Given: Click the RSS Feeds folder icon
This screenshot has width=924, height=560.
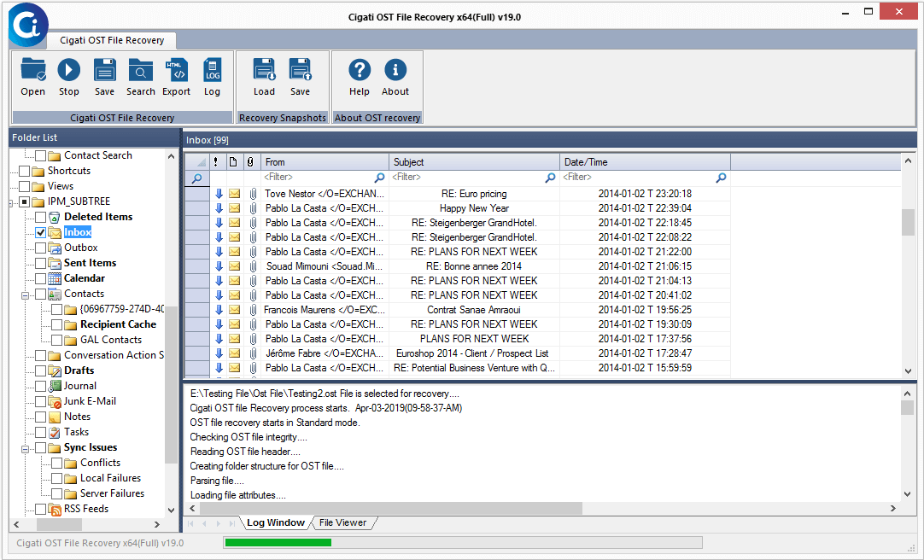Looking at the screenshot, I should 54,510.
